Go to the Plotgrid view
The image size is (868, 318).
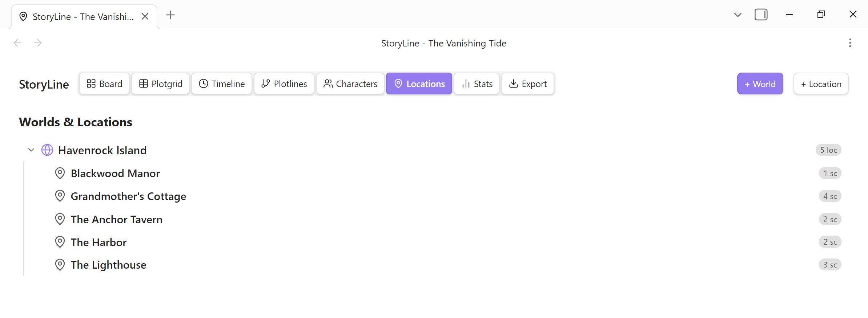(x=160, y=84)
